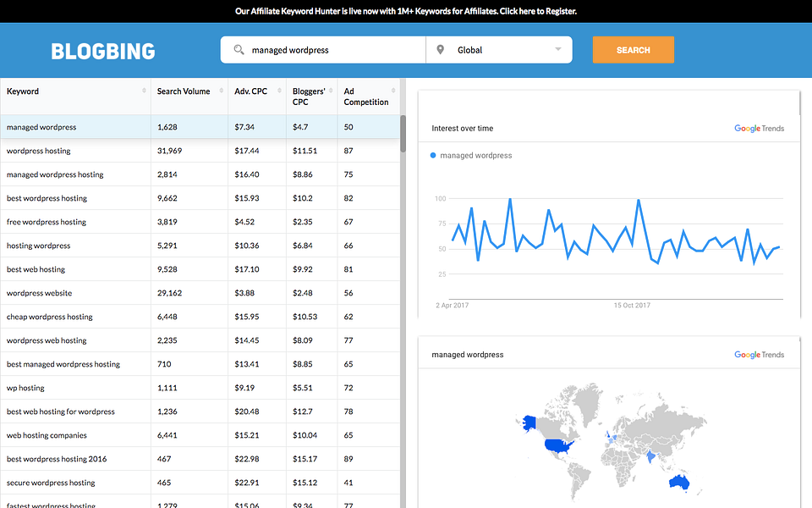Click the BLOGBING logo

[102, 51]
